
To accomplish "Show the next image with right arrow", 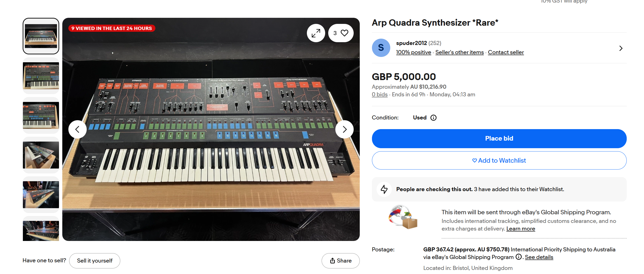I will (x=344, y=129).
